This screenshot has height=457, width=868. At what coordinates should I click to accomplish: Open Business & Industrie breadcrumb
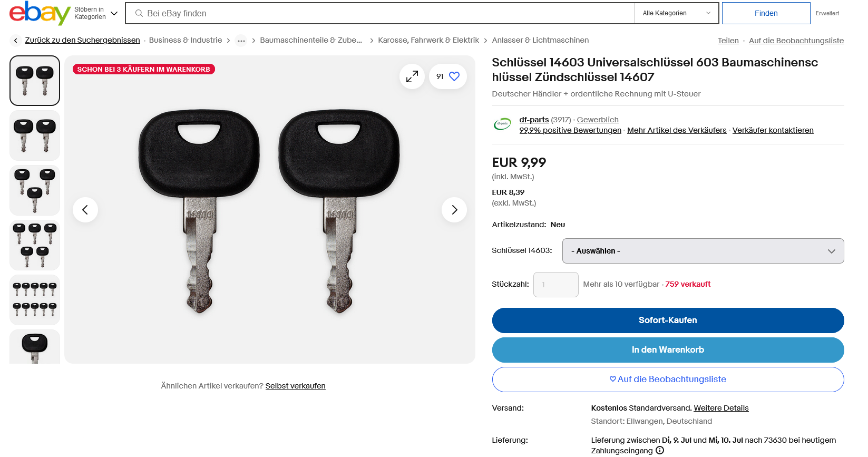coord(186,40)
